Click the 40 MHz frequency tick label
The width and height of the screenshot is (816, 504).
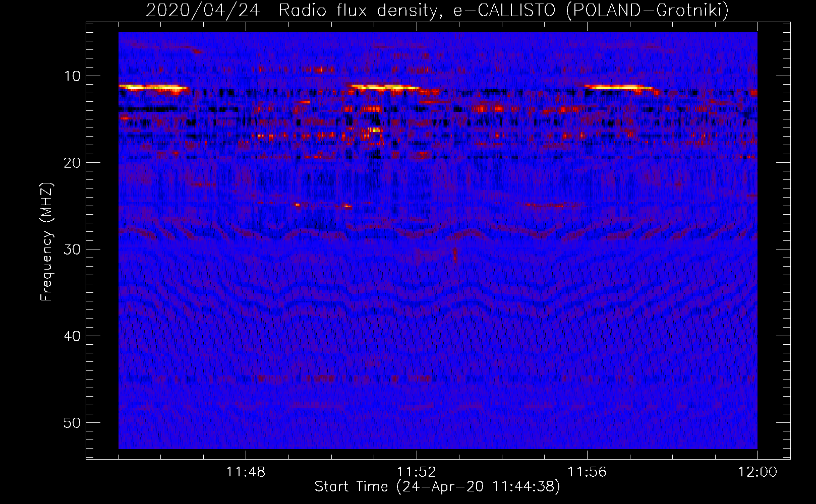pos(73,336)
